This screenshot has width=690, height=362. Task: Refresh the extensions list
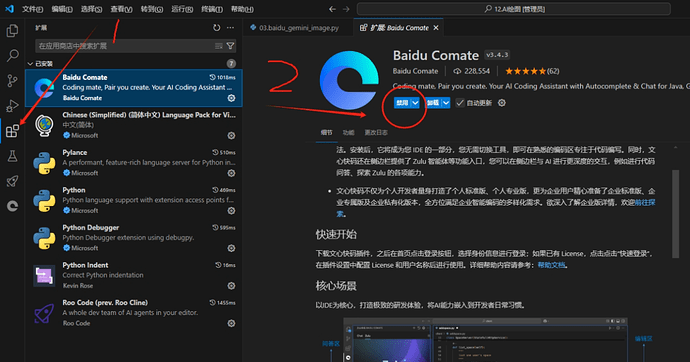click(217, 28)
